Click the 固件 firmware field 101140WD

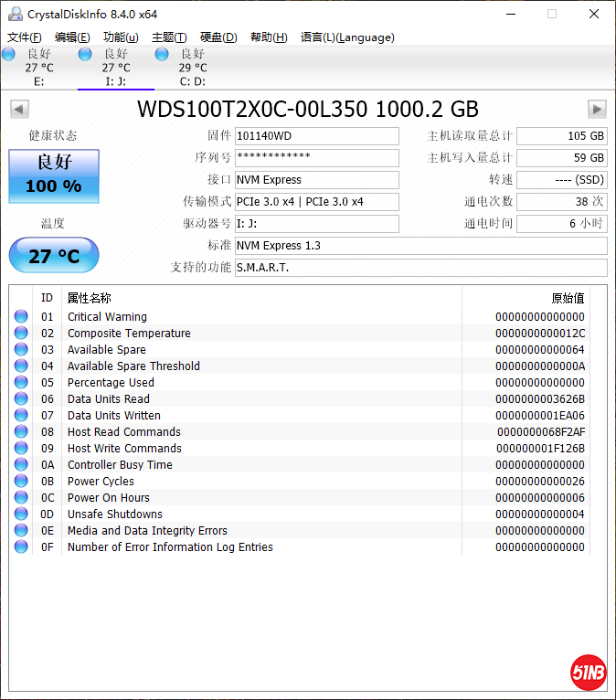316,136
